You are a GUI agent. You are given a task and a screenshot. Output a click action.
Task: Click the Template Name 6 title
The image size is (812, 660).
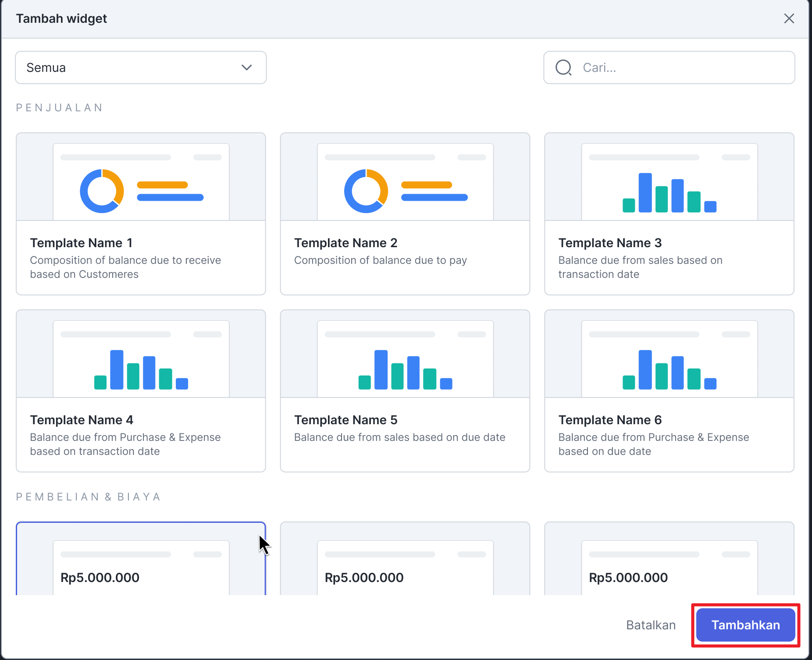pos(610,420)
